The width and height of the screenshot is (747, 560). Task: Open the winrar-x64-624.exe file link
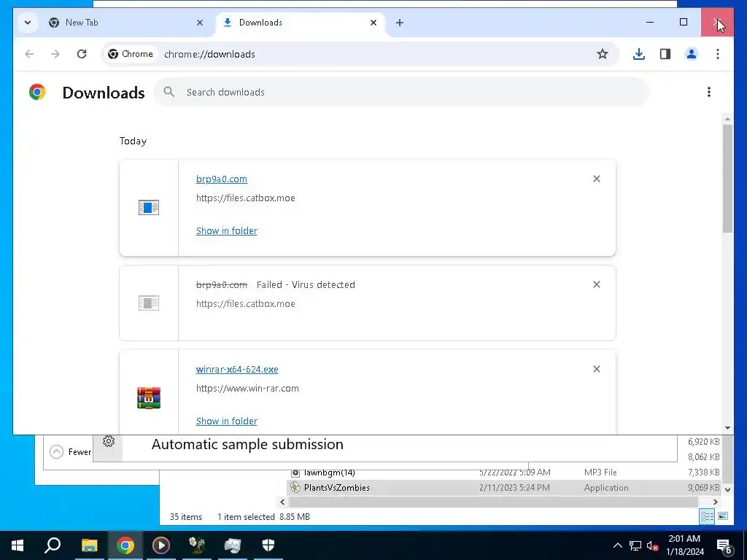237,369
